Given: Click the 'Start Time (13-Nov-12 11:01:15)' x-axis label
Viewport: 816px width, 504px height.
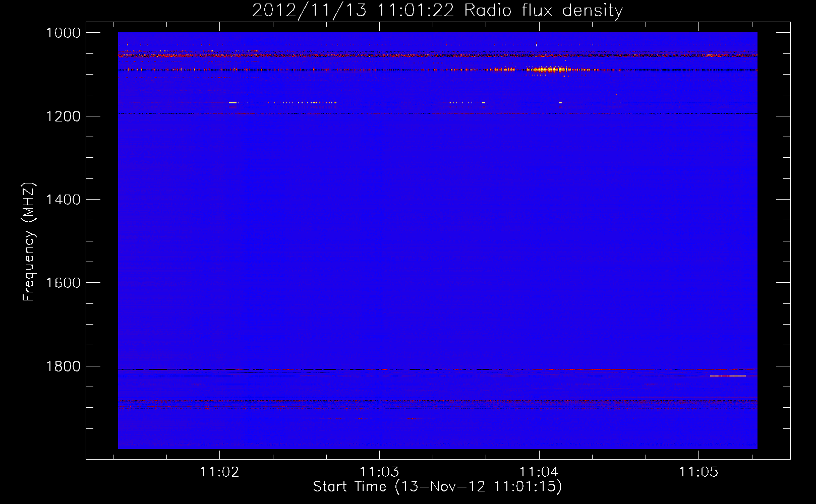Looking at the screenshot, I should (437, 486).
